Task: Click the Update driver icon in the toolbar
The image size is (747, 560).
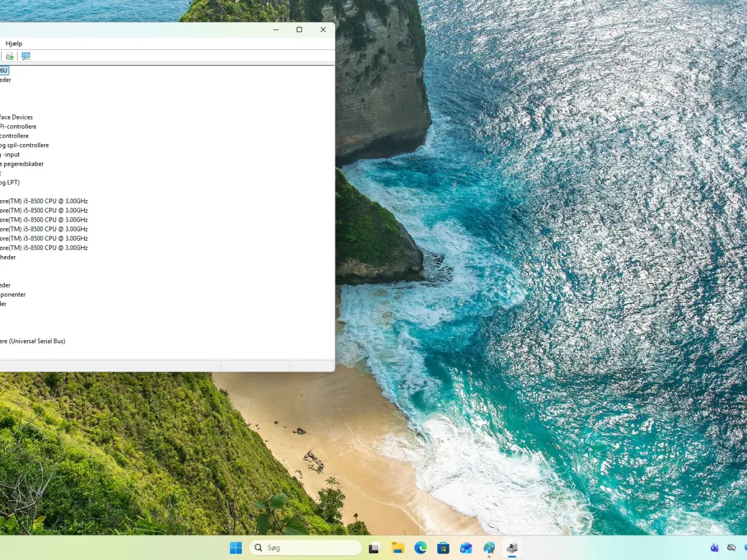Action: (9, 56)
